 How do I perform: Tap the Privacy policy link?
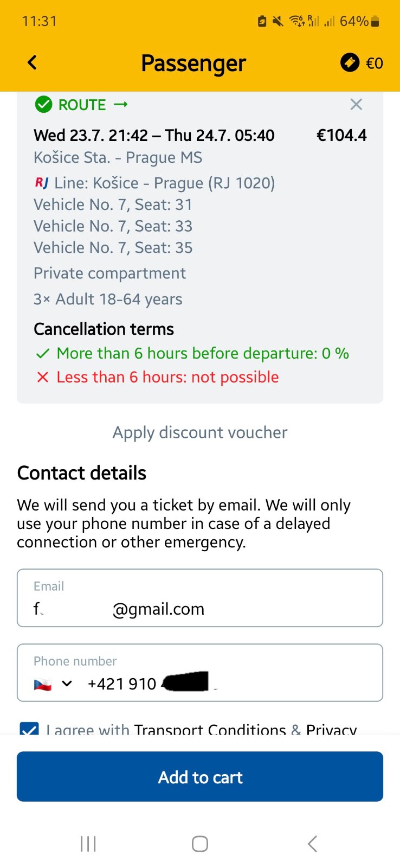pos(331,730)
